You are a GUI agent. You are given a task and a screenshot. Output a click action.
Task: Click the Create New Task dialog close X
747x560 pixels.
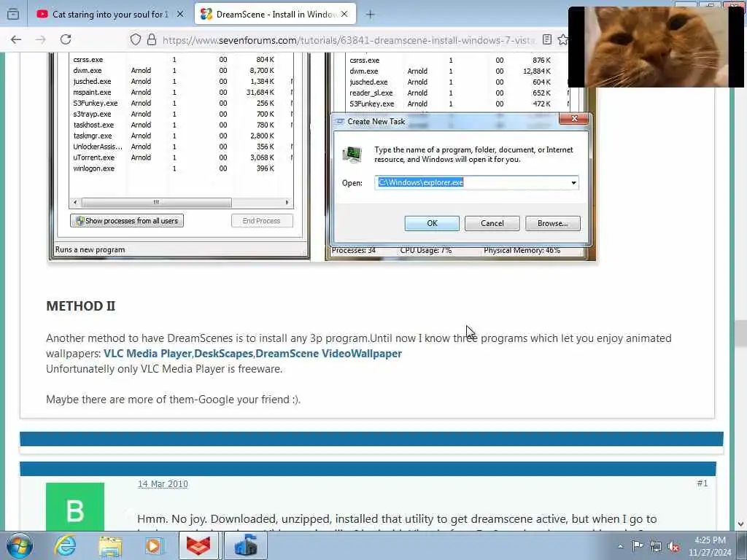pos(574,119)
